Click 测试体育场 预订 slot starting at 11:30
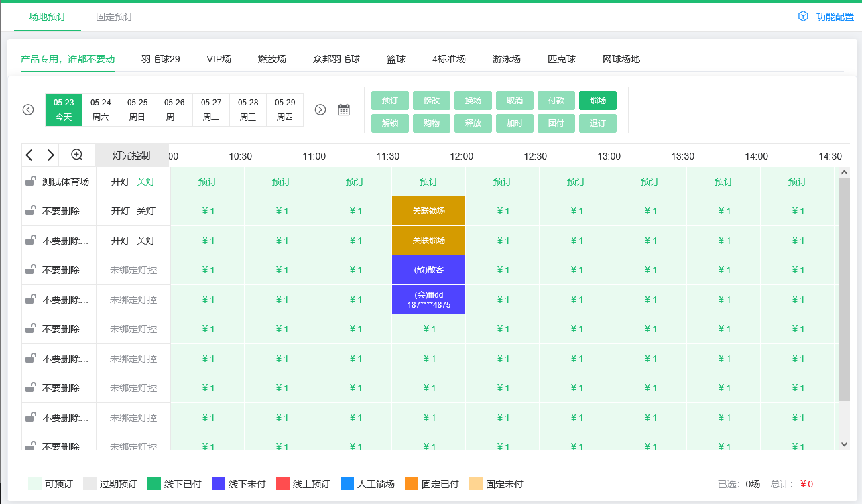Image resolution: width=862 pixels, height=504 pixels. (x=428, y=181)
